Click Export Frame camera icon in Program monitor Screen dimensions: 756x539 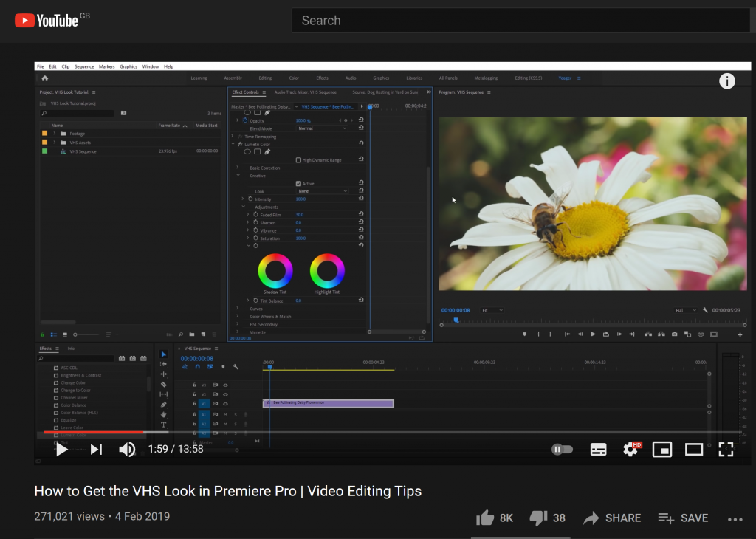click(x=674, y=334)
